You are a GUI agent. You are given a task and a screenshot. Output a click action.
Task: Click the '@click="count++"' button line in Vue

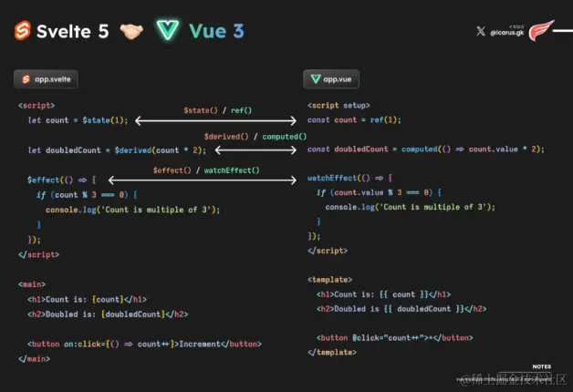coord(395,338)
